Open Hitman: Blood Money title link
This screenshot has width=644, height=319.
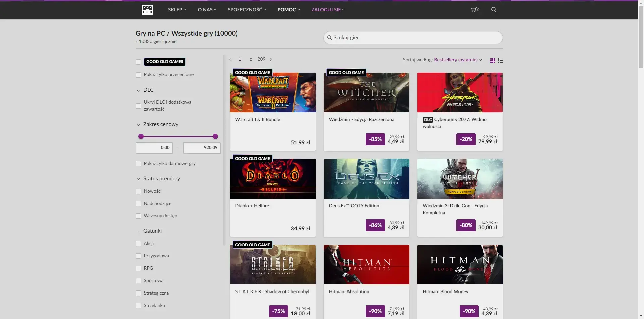coord(445,291)
